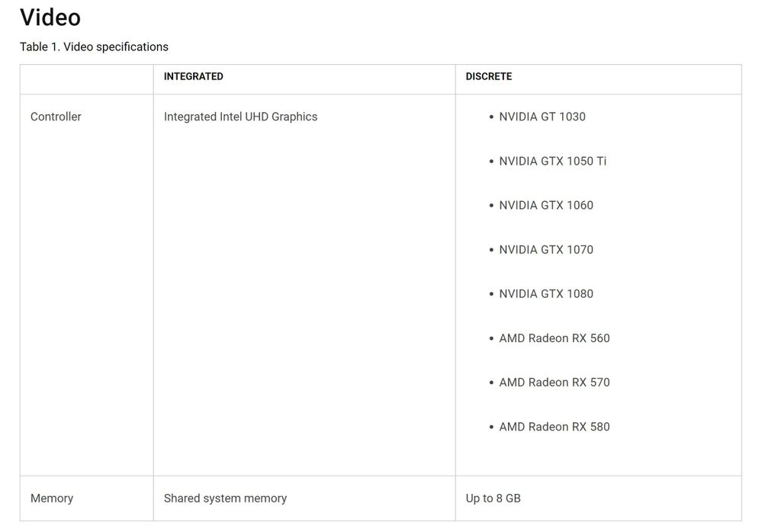
Task: Click the bullet before NVIDIA GT 1030
Action: coord(491,117)
